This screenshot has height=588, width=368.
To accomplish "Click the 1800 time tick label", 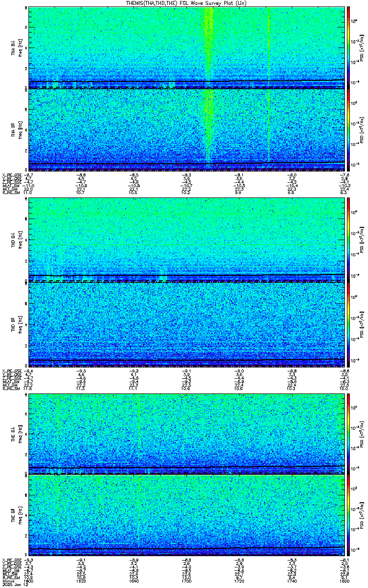I will pos(344,581).
